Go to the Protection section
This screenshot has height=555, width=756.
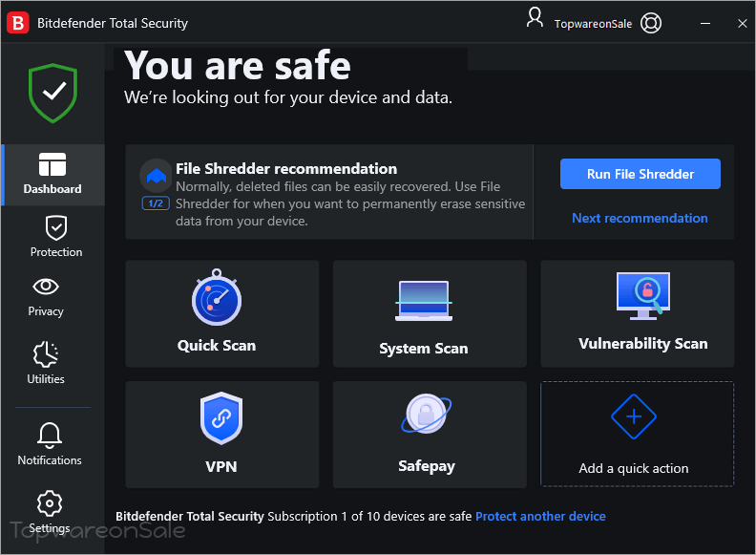56,237
